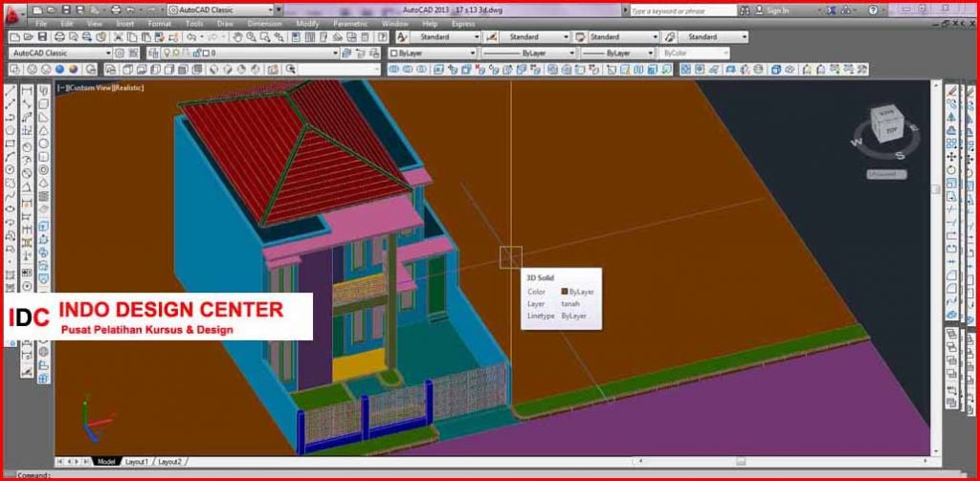Click the Cut scissors icon
This screenshot has height=481, width=980.
point(118,37)
